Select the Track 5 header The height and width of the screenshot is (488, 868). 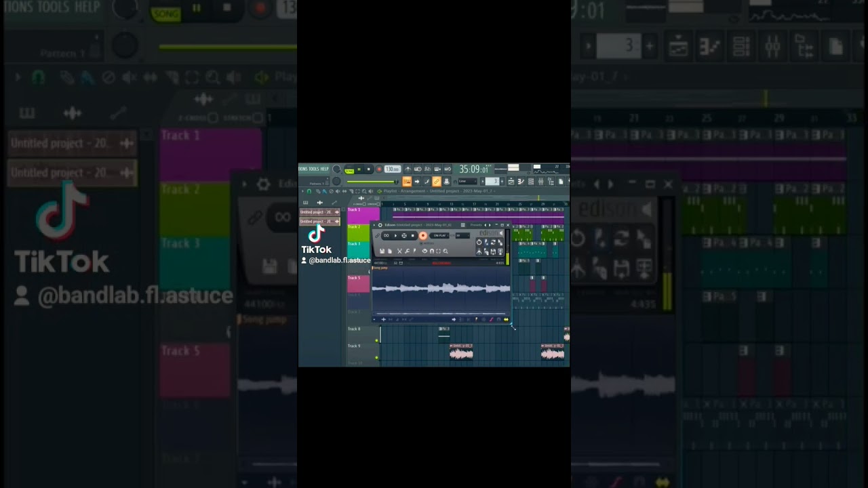(358, 284)
